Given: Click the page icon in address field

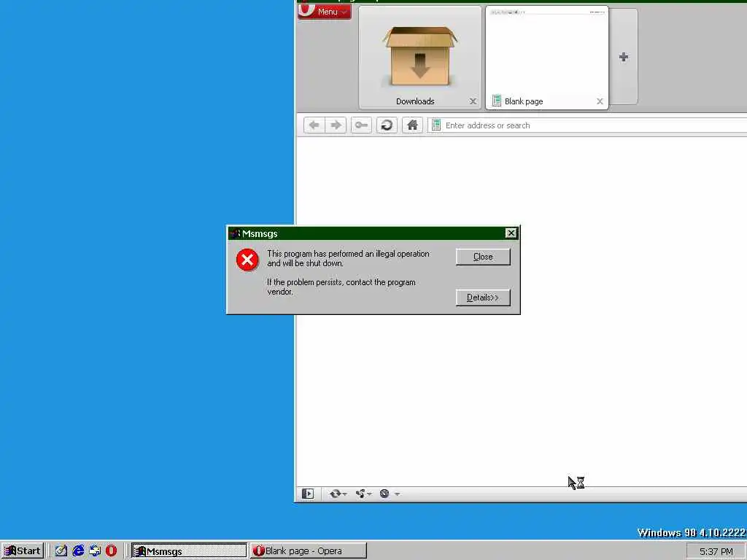Looking at the screenshot, I should point(436,125).
